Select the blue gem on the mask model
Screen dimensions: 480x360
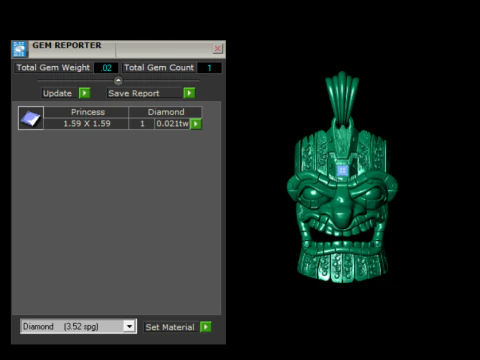click(x=342, y=170)
